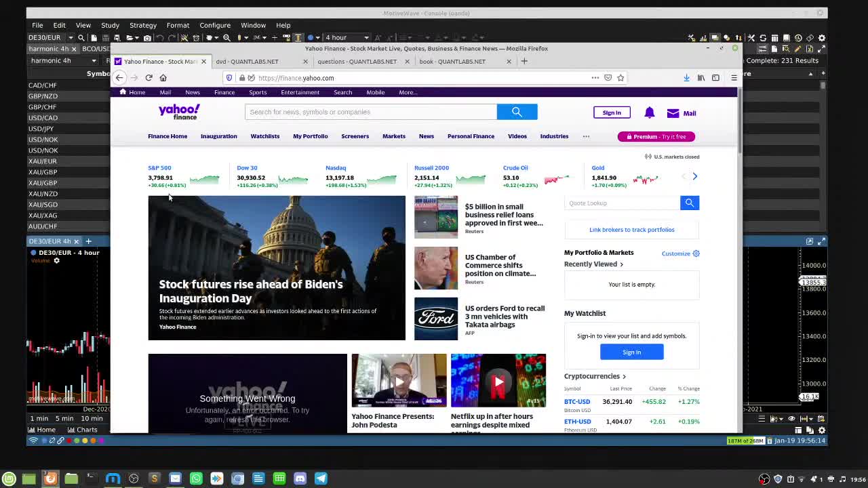Select USD/JPY in the MotiveWave symbol list
The width and height of the screenshot is (868, 488).
tap(41, 129)
